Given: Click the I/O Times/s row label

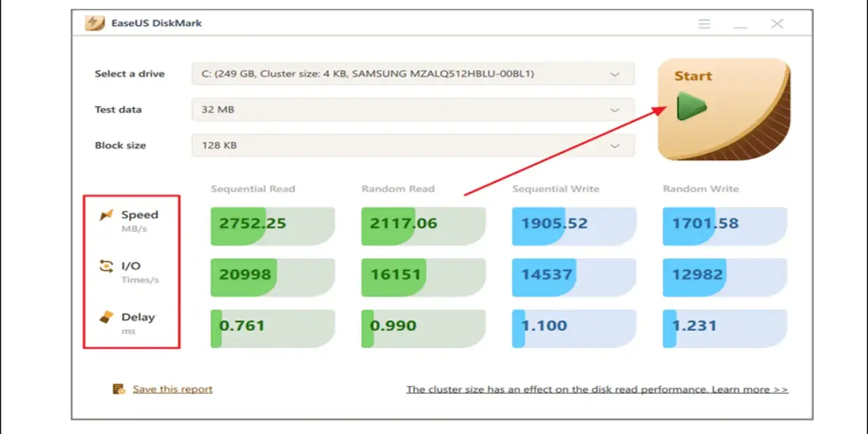Looking at the screenshot, I should coord(140,272).
